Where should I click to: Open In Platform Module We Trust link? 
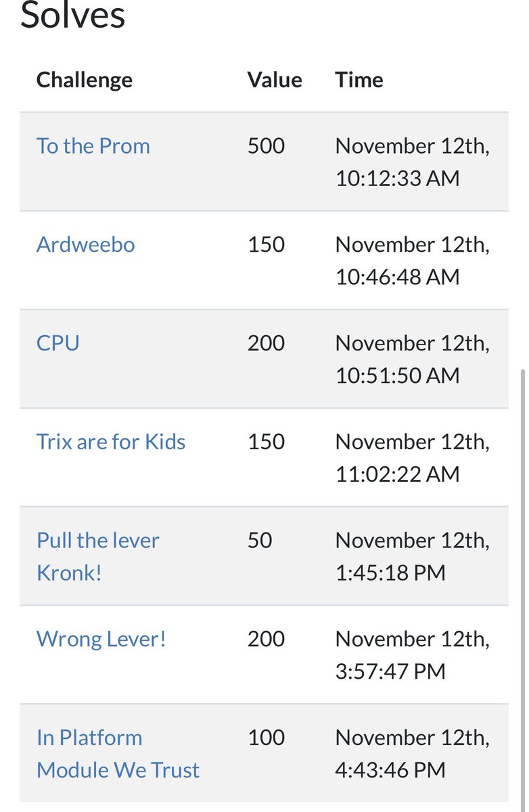coord(118,754)
